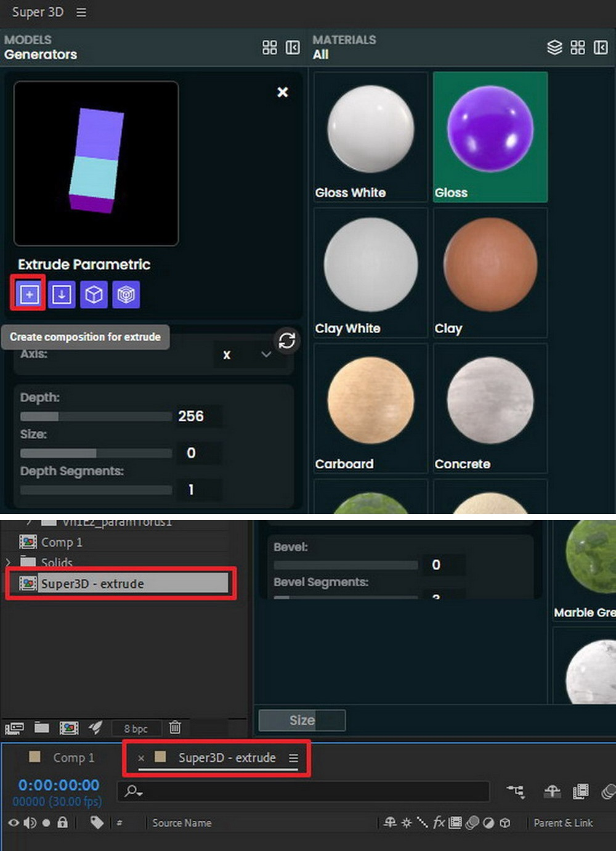Adjust the Depth Segments slider

(x=96, y=491)
